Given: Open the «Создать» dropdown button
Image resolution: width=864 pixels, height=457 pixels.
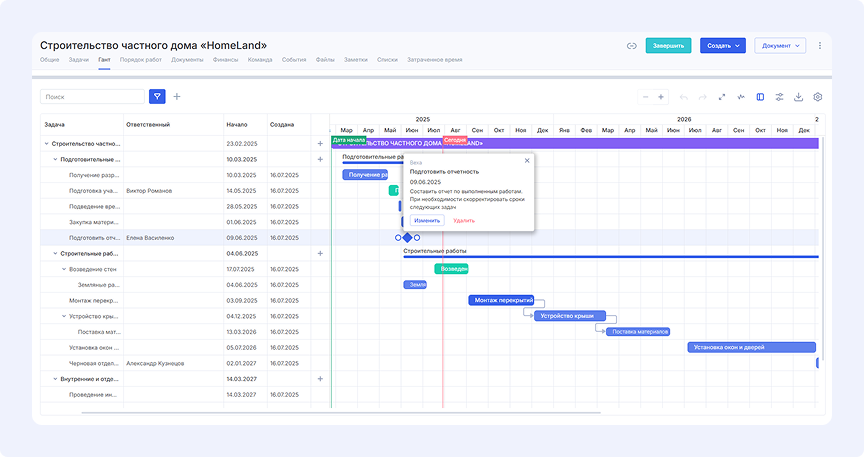Looking at the screenshot, I should [722, 45].
